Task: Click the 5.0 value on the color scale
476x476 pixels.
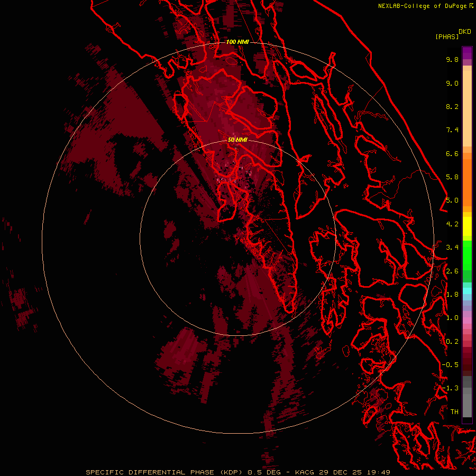Action: coord(452,200)
